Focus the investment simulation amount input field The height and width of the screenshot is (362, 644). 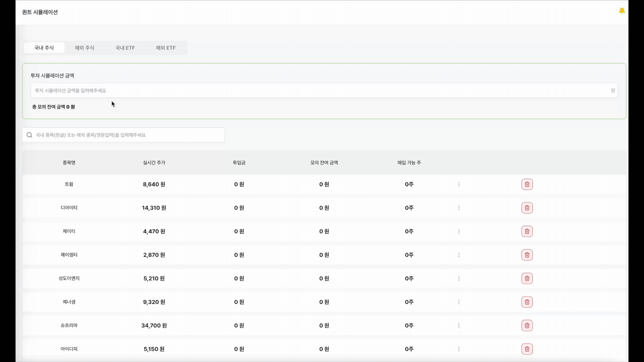click(322, 90)
